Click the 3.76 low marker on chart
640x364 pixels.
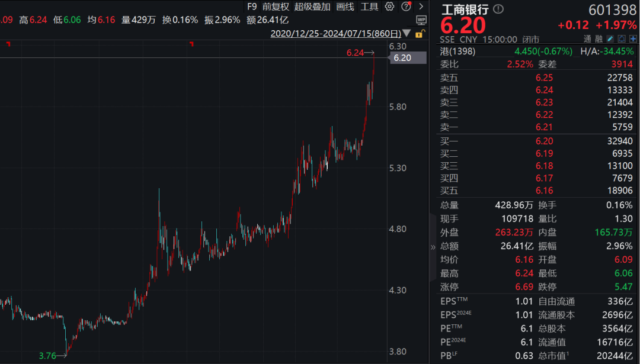47,356
